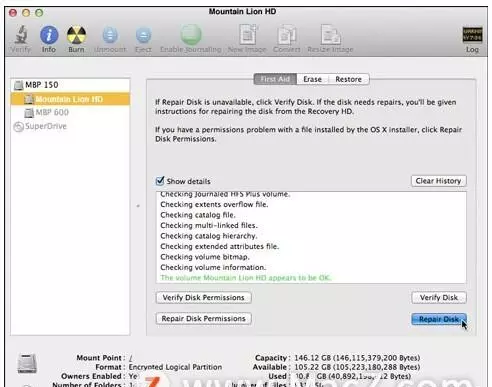Click the Burn toolbar icon

[x=76, y=35]
